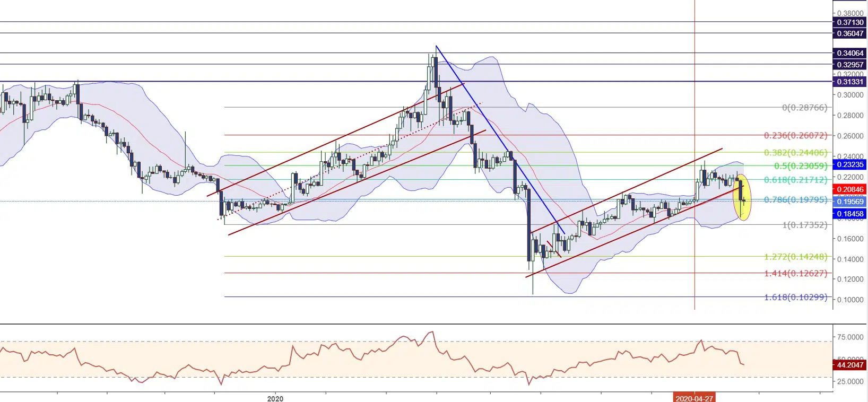Viewport: 868px width, 402px height.
Task: Click the 2020-04-27 date marker label
Action: coord(694,398)
